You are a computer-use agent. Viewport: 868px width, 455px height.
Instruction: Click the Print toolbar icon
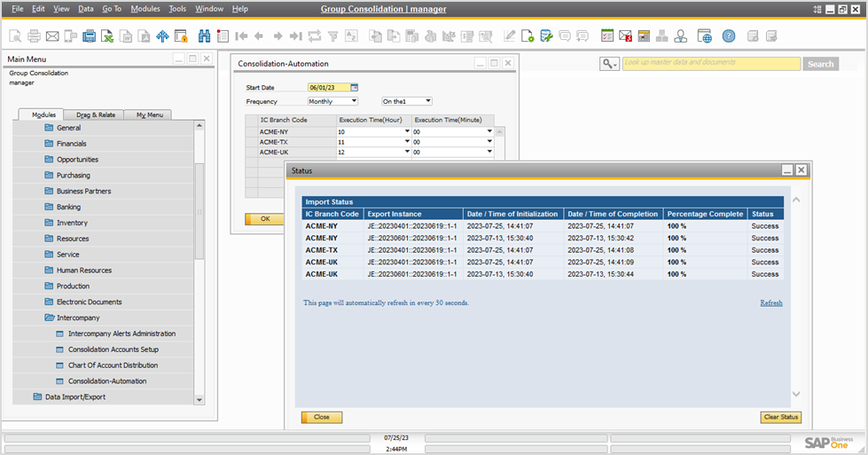(34, 36)
